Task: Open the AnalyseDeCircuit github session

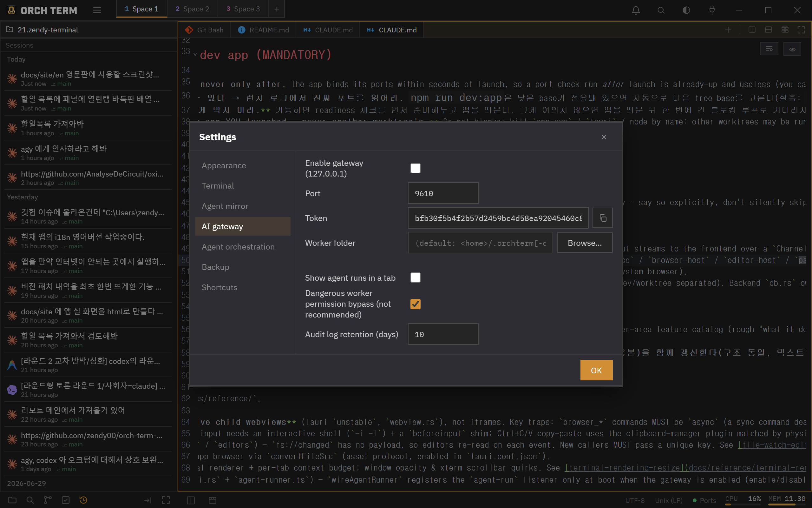Action: (x=88, y=177)
